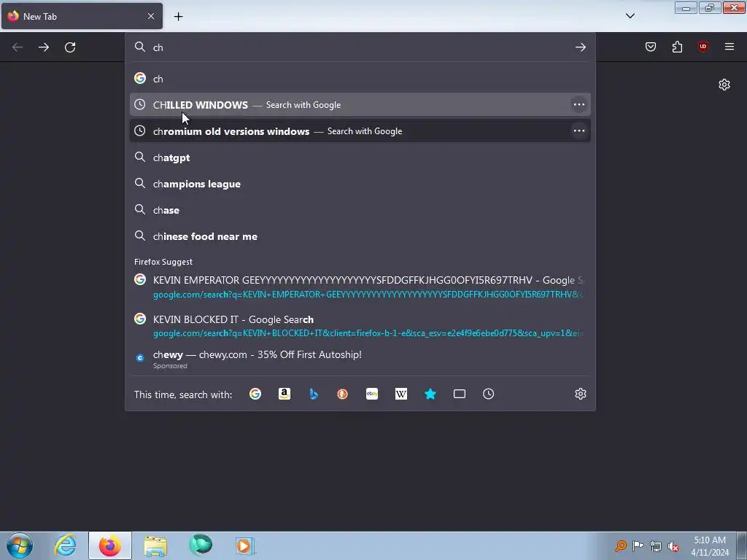Open the uBlock Origin shield icon
This screenshot has width=747, height=560.
point(703,47)
